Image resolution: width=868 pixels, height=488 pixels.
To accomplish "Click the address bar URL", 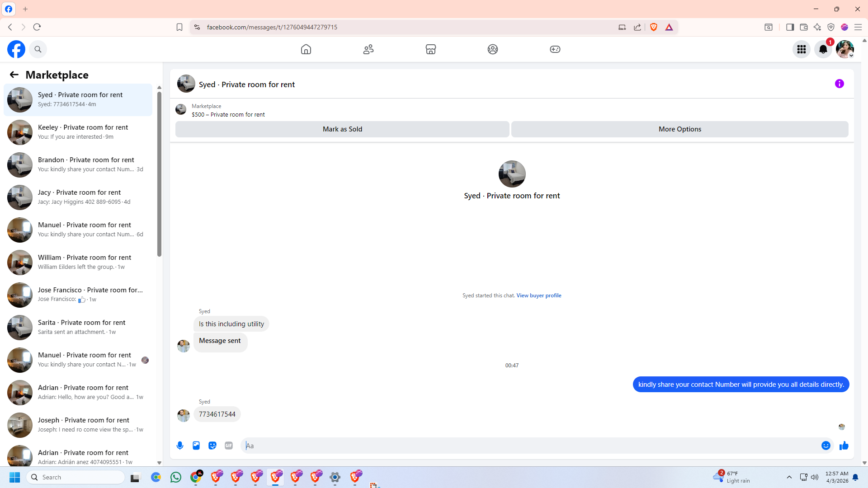I will coord(272,27).
